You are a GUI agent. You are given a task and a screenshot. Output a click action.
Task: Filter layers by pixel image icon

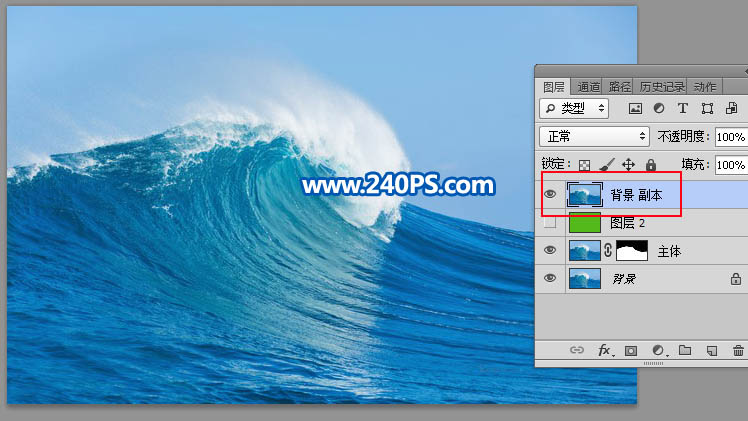point(635,109)
